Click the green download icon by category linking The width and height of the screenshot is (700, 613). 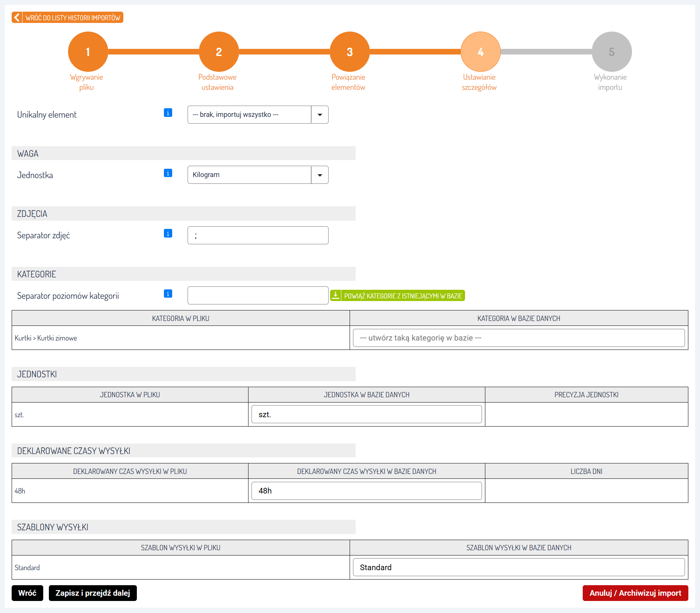pyautogui.click(x=336, y=296)
